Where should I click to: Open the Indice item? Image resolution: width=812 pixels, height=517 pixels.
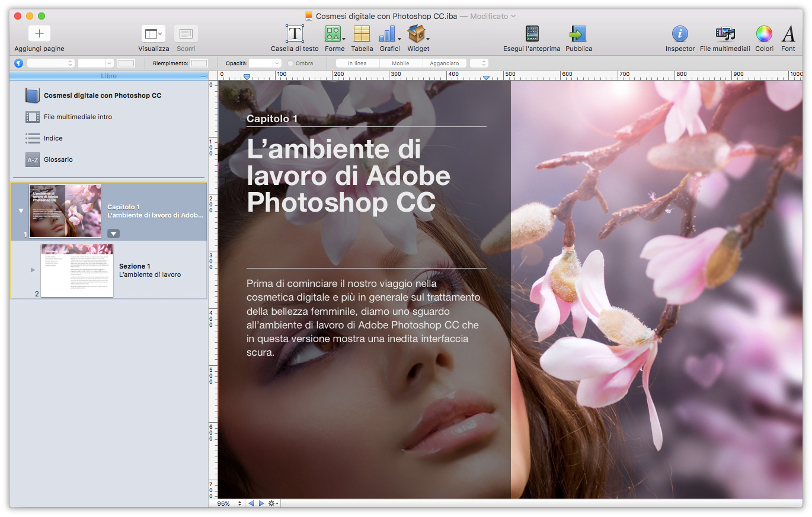click(x=53, y=138)
